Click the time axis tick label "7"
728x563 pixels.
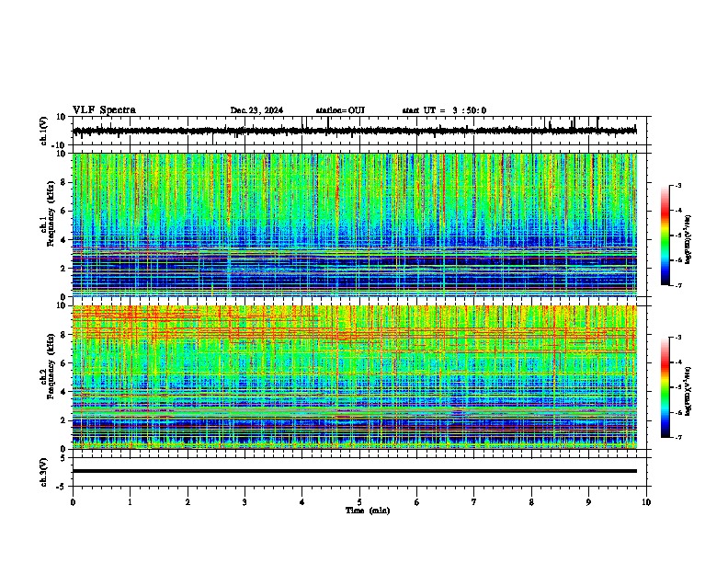pyautogui.click(x=474, y=502)
